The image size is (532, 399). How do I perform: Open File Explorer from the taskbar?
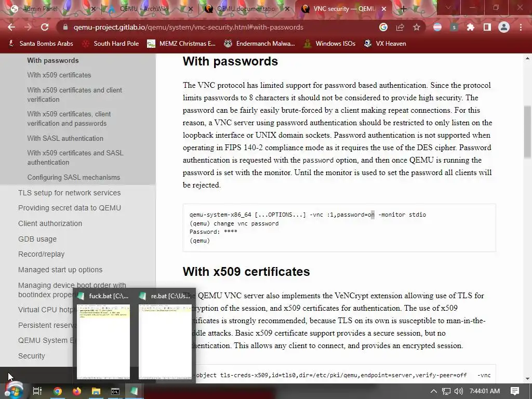(96, 391)
